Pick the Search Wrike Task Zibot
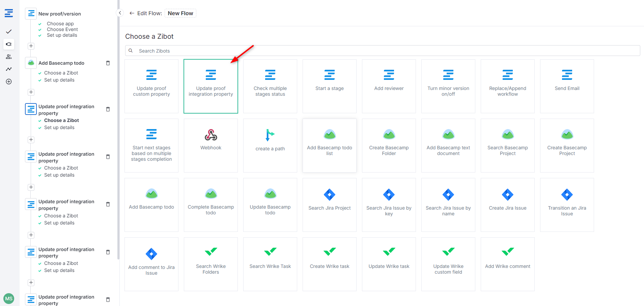Image resolution: width=644 pixels, height=306 pixels. click(x=270, y=264)
